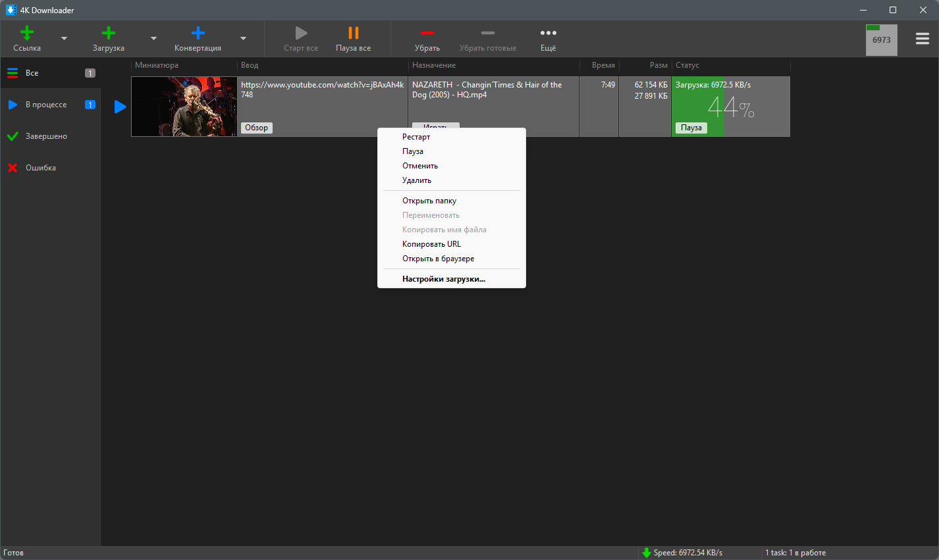Screen dimensions: 939x560
Task: Click the Обзор button under the URL
Action: coord(257,128)
